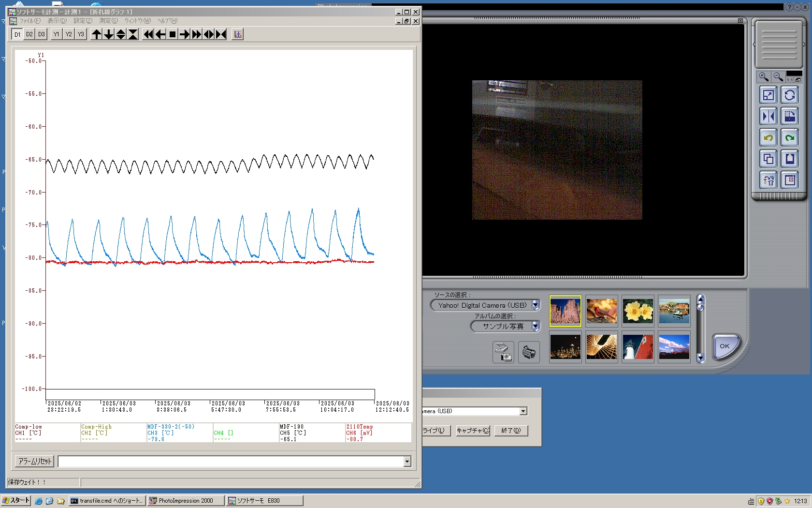Select the Y1 axis button
This screenshot has width=812, height=508.
[x=57, y=34]
